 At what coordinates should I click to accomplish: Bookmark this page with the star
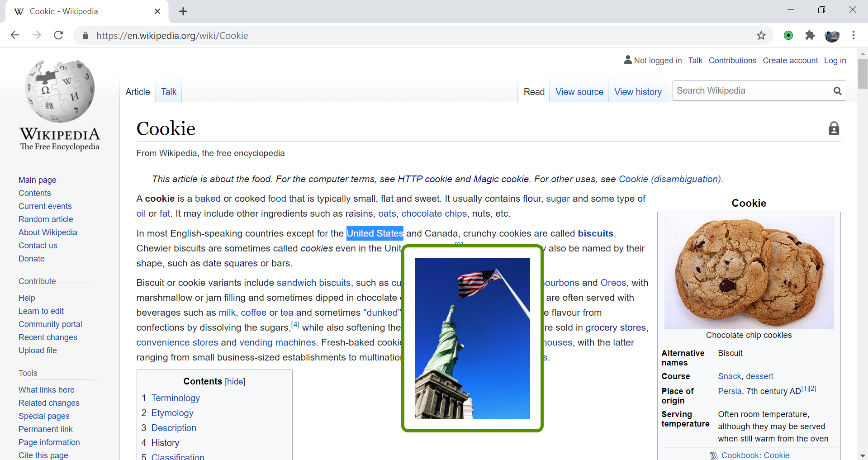[761, 35]
